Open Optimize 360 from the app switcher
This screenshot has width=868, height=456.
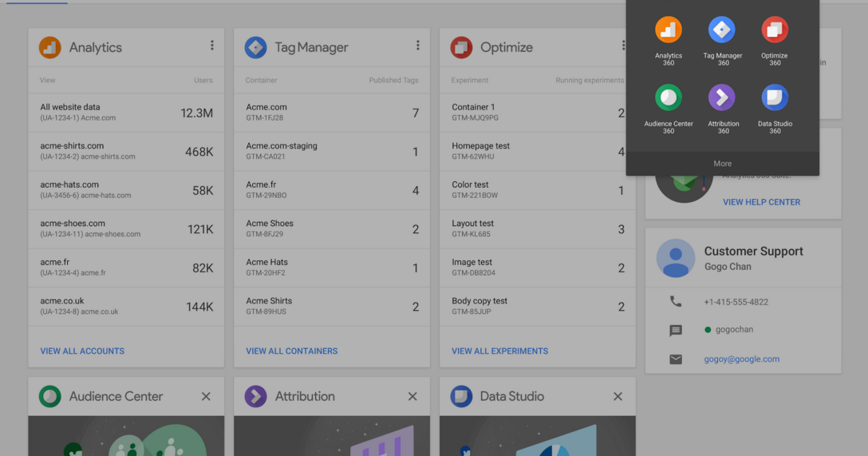pyautogui.click(x=775, y=42)
